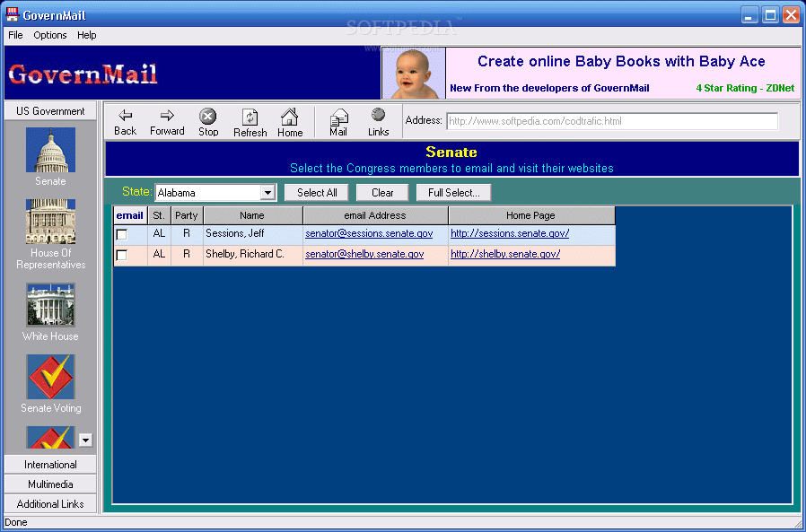Check email box for Shelby, Richard C.
The image size is (806, 532).
point(122,256)
